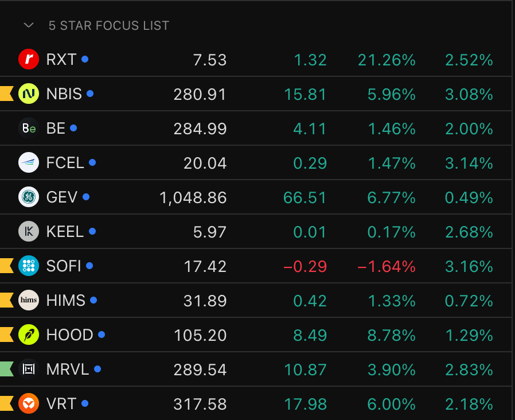Click VRT last price 317.58
Viewport: 515px width, 420px height.
point(200,405)
